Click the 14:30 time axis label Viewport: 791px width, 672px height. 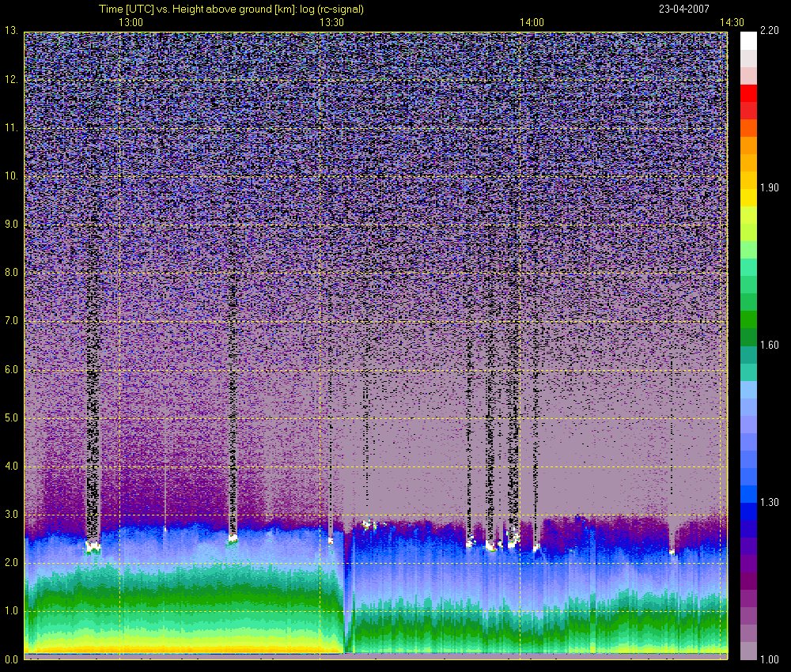[x=732, y=22]
